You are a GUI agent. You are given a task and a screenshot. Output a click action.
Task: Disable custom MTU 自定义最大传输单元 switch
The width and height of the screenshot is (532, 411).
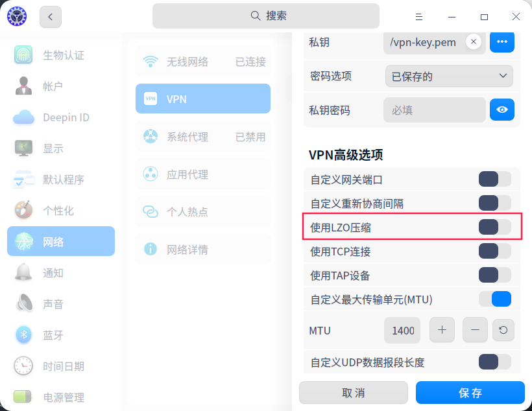pos(494,299)
